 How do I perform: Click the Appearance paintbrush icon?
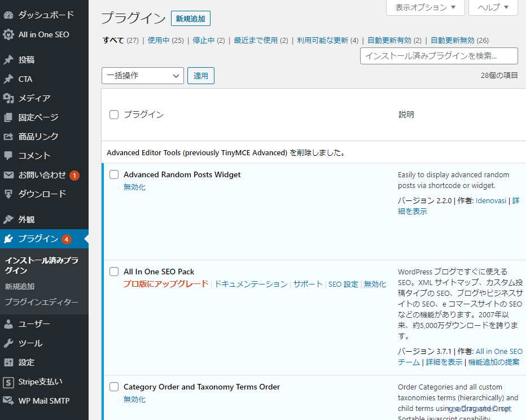point(8,220)
